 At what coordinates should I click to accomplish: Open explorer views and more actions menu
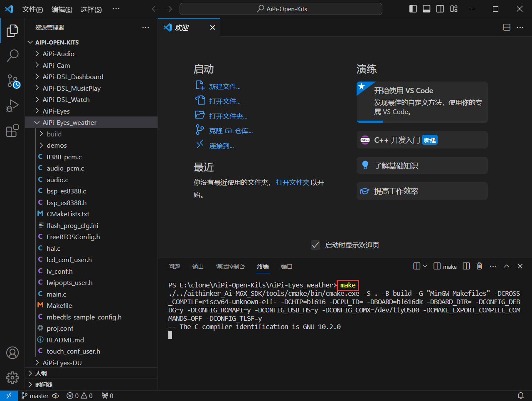(145, 27)
